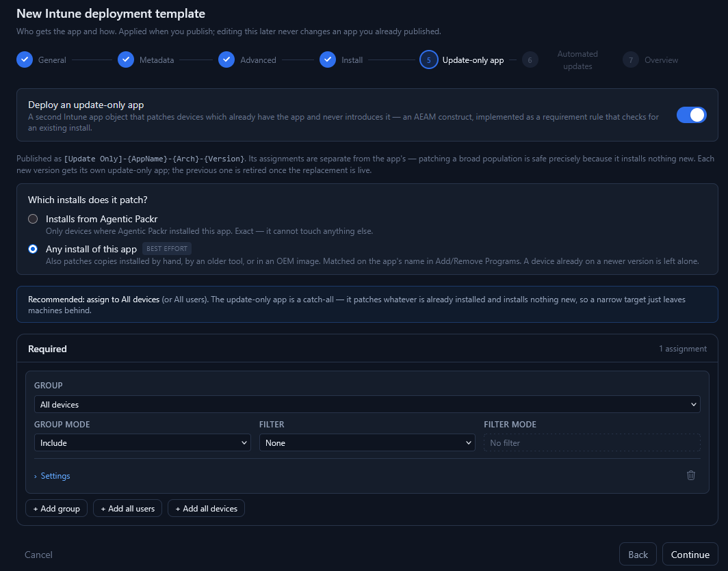Image resolution: width=728 pixels, height=571 pixels.
Task: Select the Any install of this app radio option
Action: click(33, 249)
